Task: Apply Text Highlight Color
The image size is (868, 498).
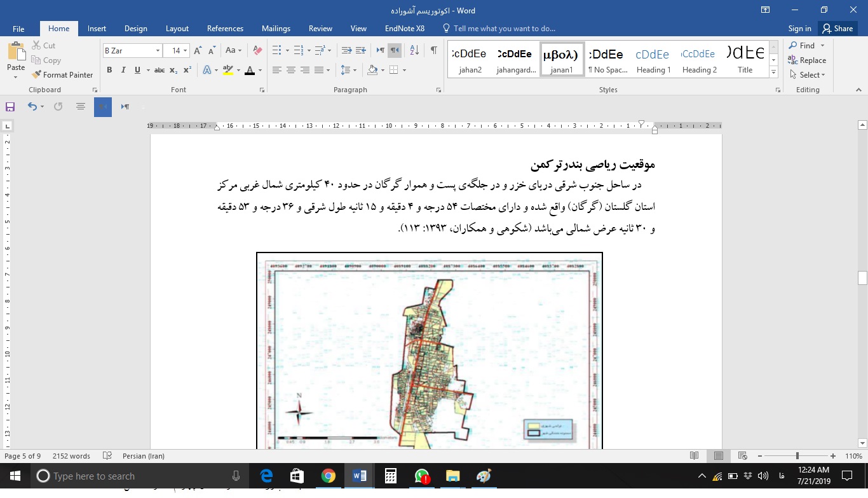Action: (x=227, y=70)
